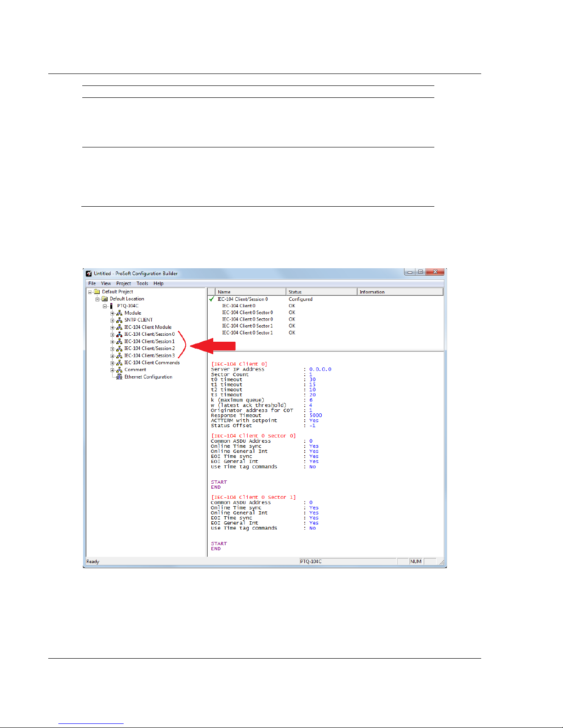Click the IEC-104 Client Module icon
The image size is (563, 728).
tap(119, 327)
